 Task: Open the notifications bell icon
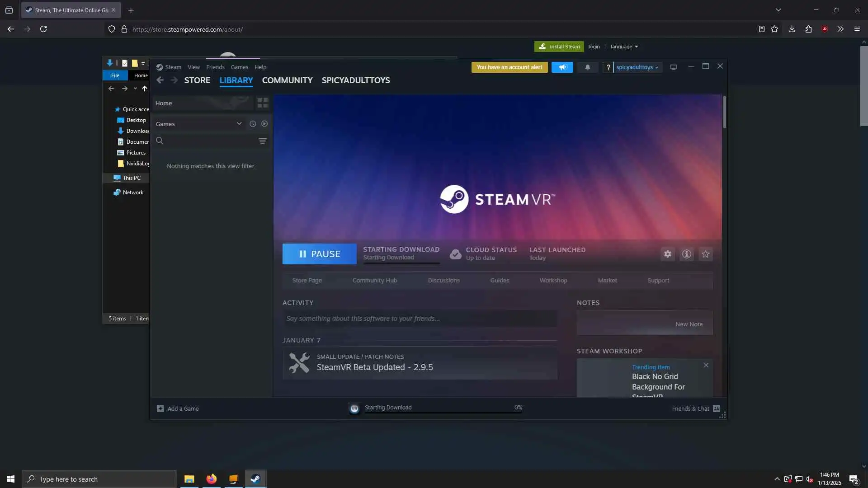[x=587, y=67]
